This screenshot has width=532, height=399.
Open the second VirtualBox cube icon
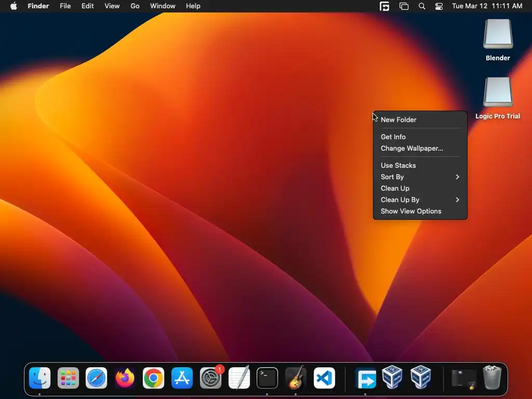point(421,377)
